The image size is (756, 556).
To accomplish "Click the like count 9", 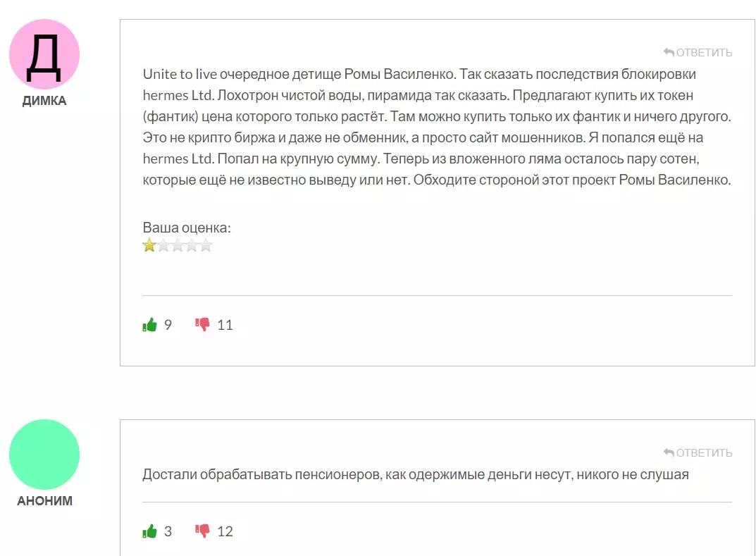I will coord(168,325).
